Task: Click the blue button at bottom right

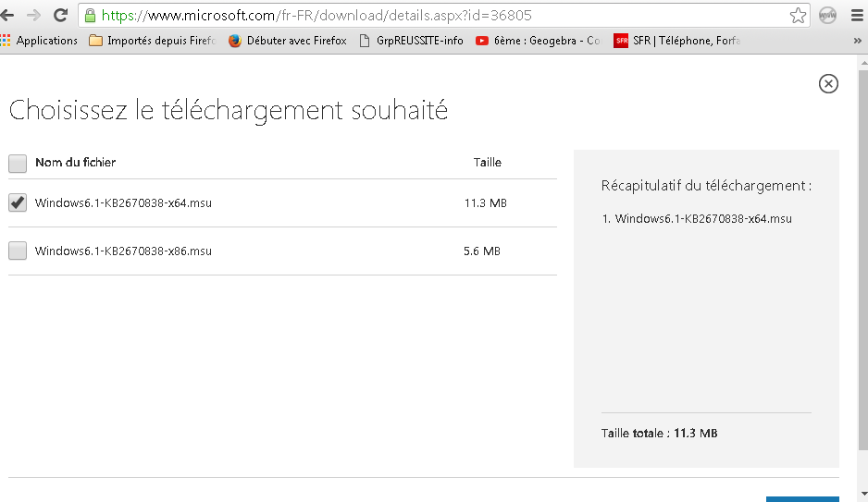Action: (x=802, y=499)
